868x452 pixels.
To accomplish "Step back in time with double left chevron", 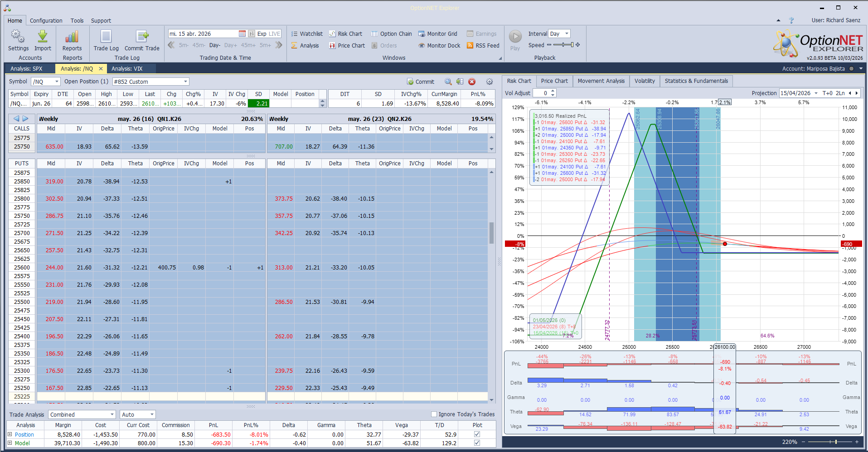I will (171, 45).
